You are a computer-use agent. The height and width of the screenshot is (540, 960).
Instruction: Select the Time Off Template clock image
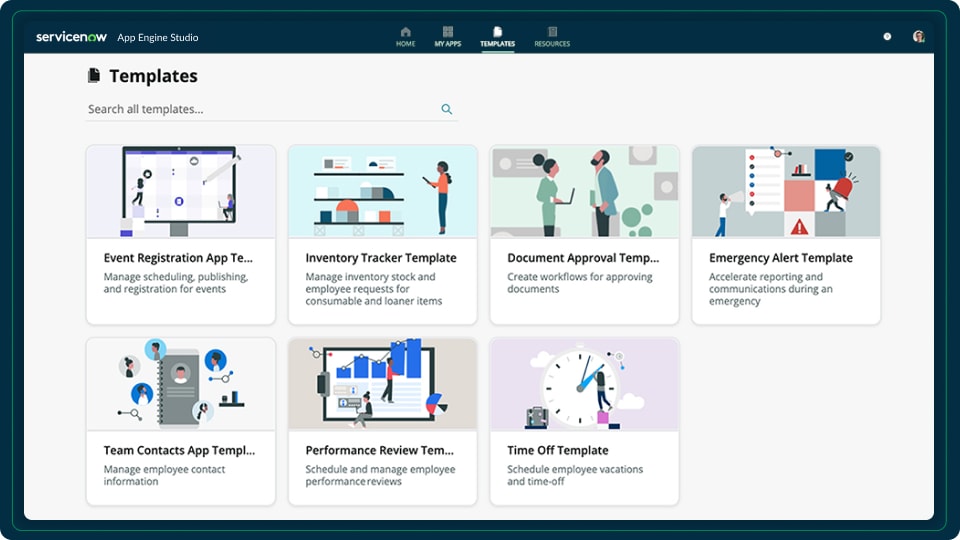(584, 384)
